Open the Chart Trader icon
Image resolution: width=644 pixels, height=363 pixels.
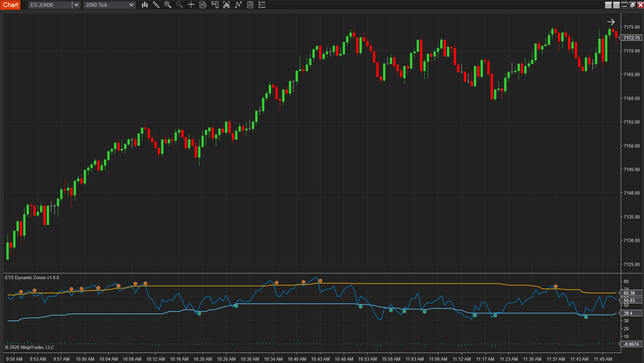[x=215, y=5]
